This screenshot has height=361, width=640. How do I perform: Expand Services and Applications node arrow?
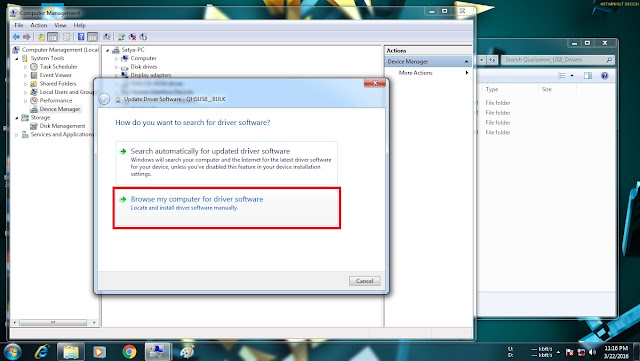17,135
